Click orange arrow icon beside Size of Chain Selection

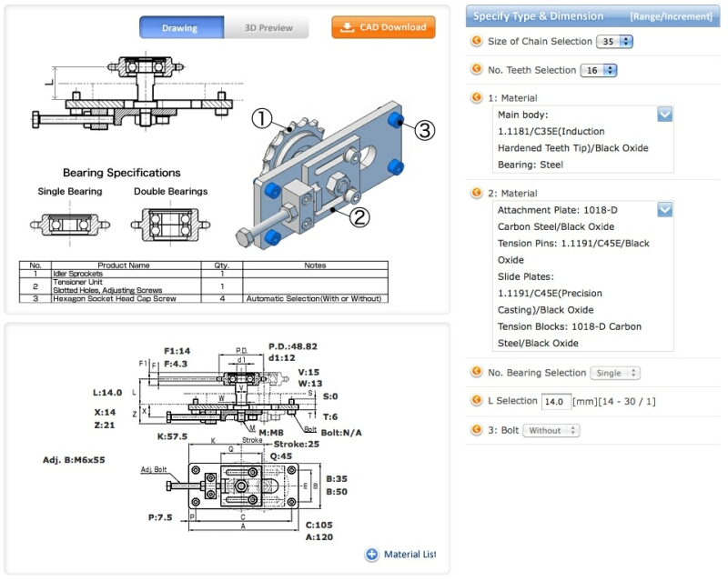pyautogui.click(x=476, y=41)
